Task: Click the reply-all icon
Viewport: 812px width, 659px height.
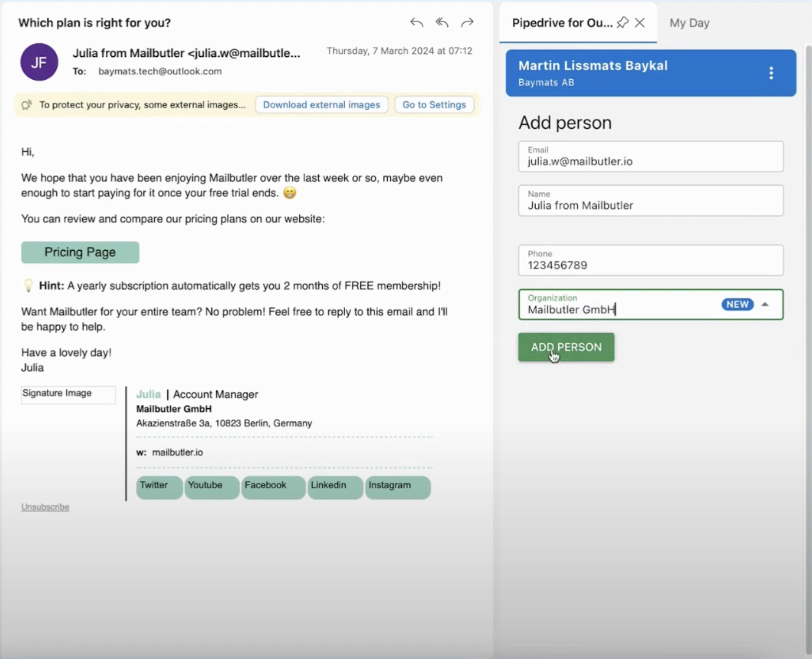Action: coord(442,22)
